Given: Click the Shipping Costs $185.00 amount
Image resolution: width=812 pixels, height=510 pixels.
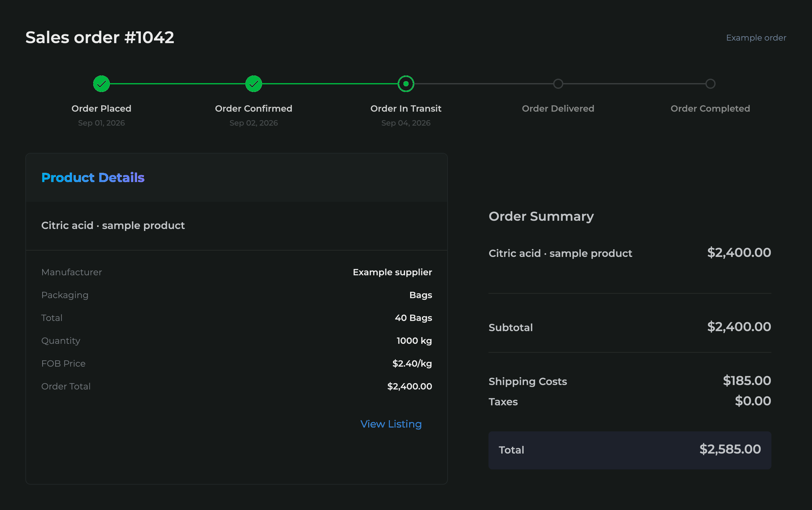Looking at the screenshot, I should 747,381.
